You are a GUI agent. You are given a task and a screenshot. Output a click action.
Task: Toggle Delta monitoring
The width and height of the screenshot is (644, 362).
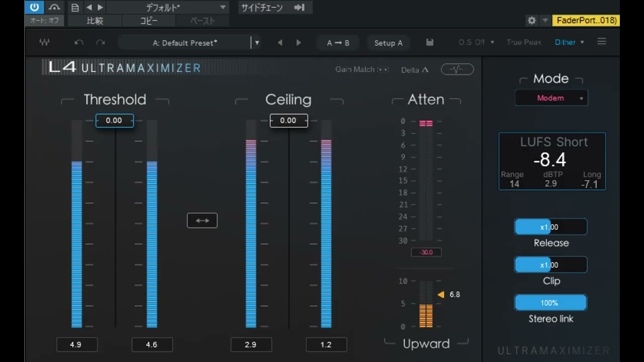point(415,70)
